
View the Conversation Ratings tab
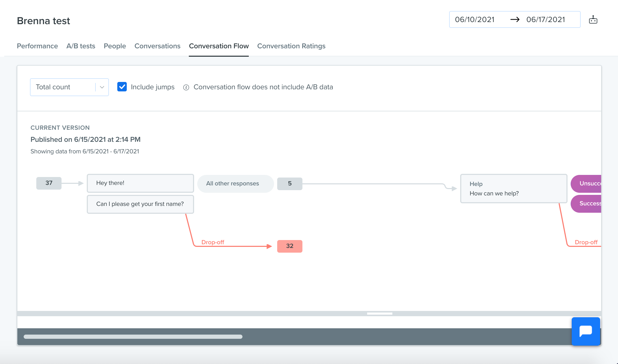[291, 46]
